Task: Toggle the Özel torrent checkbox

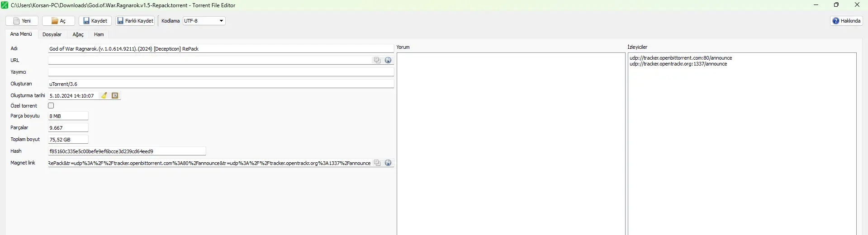Action: (51, 106)
